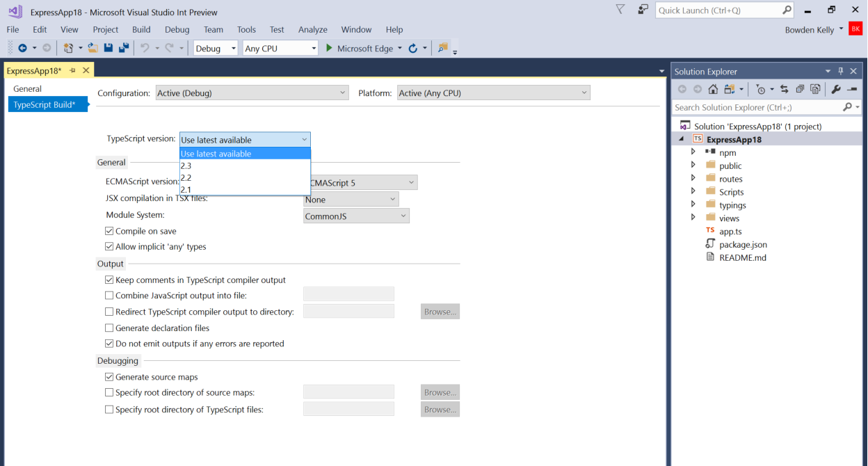Pin the Solution Explorer panel
The image size is (868, 466).
point(841,71)
